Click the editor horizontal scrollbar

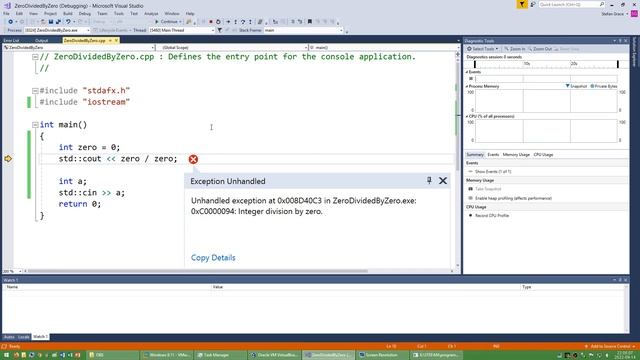(x=198, y=271)
